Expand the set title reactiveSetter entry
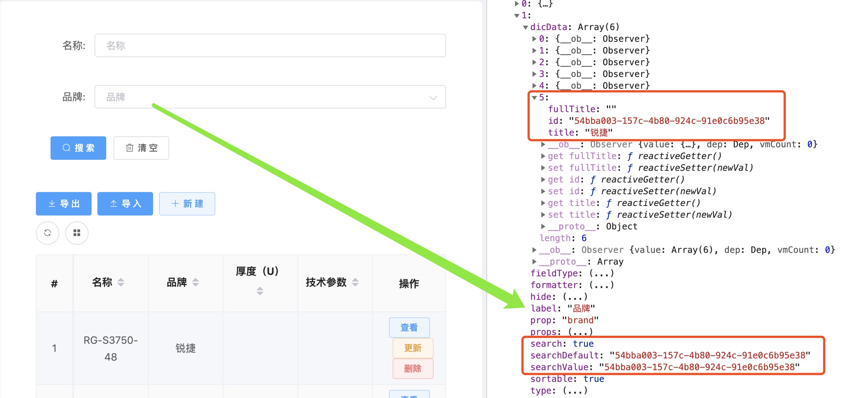The width and height of the screenshot is (868, 398). [543, 215]
